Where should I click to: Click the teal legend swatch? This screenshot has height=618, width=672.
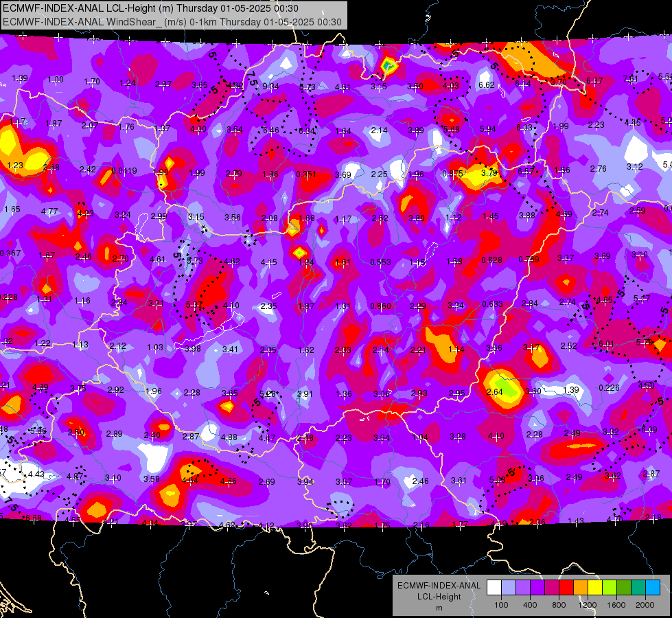point(638,588)
